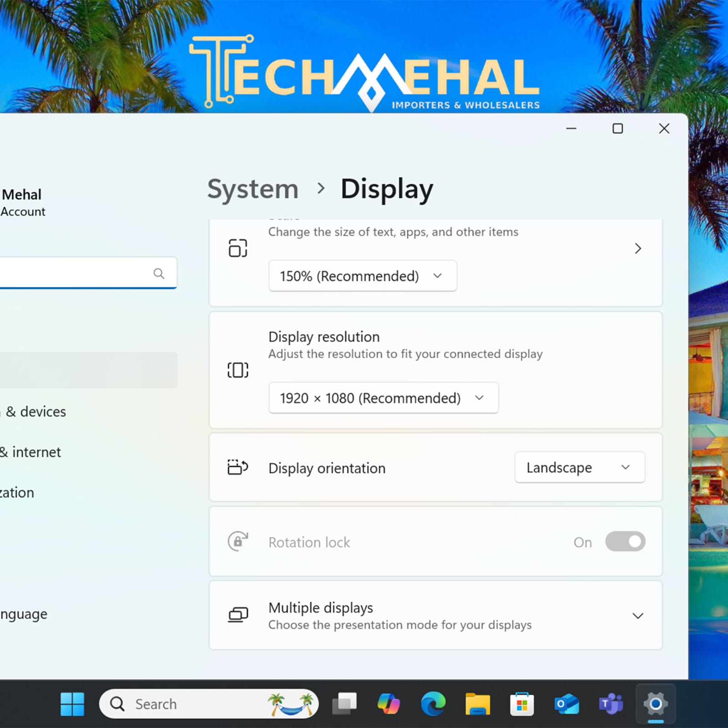Launch Copilot from the taskbar
Viewport: 728px width, 728px height.
tap(389, 704)
